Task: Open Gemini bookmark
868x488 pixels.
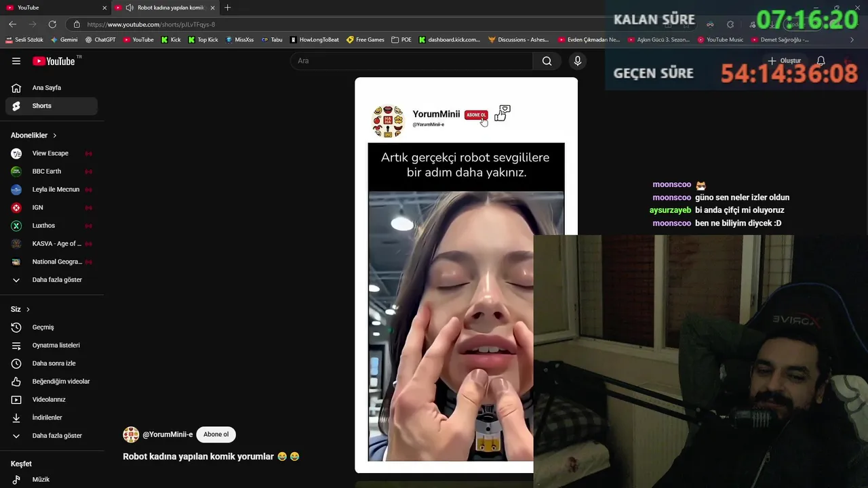Action: click(64, 40)
